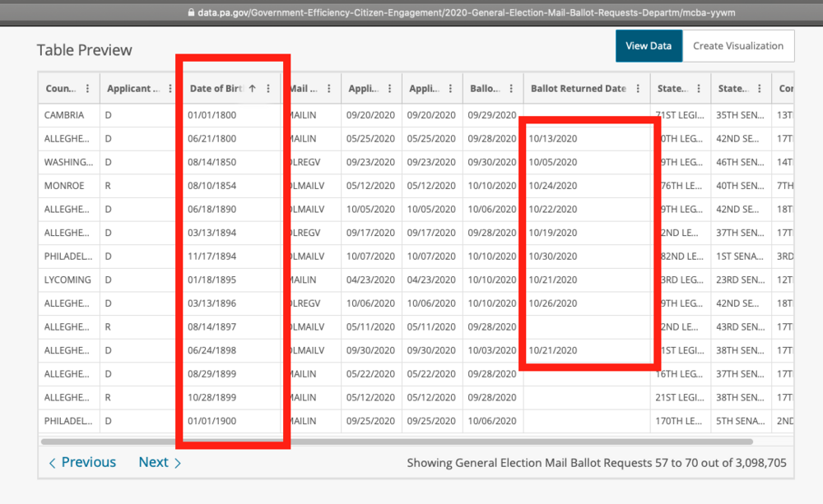Open the Ballo... column options menu
Image resolution: width=823 pixels, height=504 pixels.
[x=511, y=89]
